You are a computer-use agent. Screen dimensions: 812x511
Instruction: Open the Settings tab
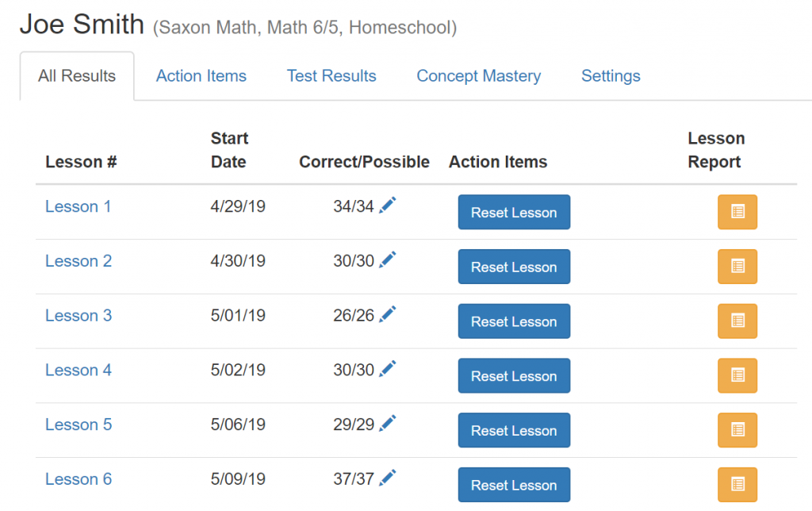(x=611, y=76)
